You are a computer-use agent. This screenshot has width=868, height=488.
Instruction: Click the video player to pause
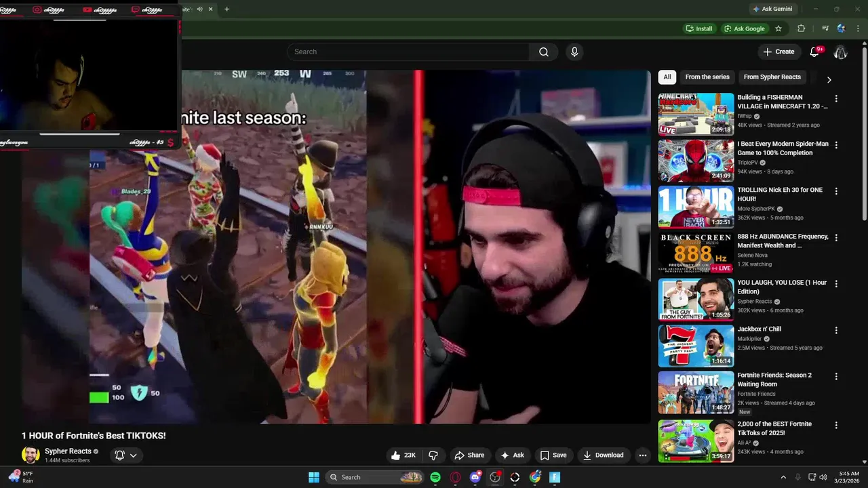point(336,247)
